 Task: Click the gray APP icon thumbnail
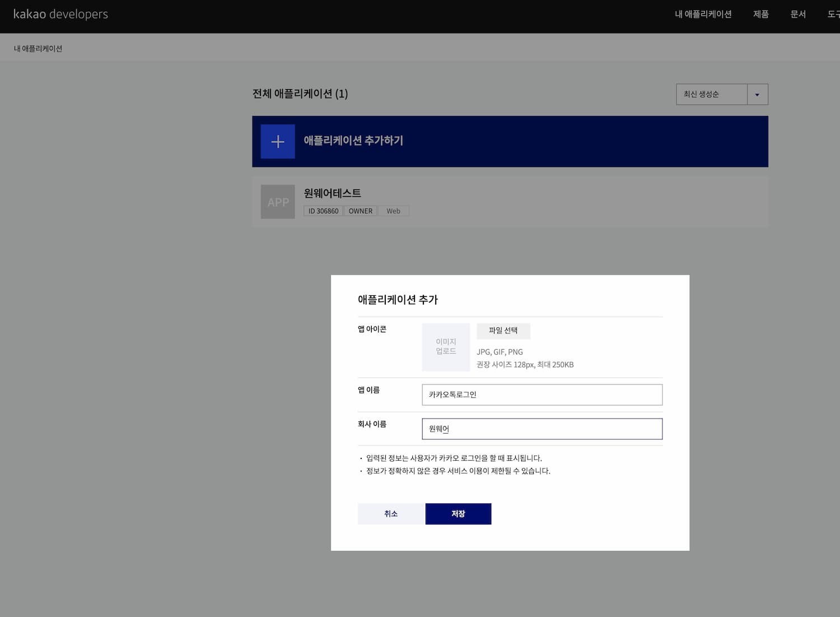278,202
